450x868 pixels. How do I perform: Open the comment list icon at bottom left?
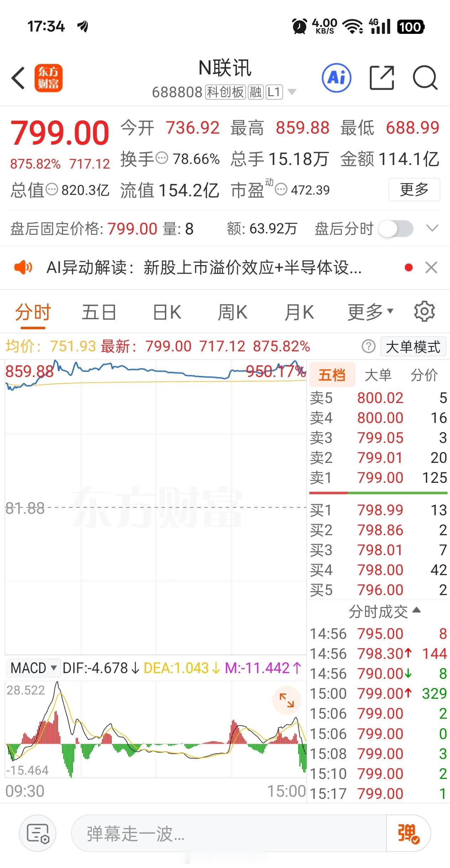(38, 833)
